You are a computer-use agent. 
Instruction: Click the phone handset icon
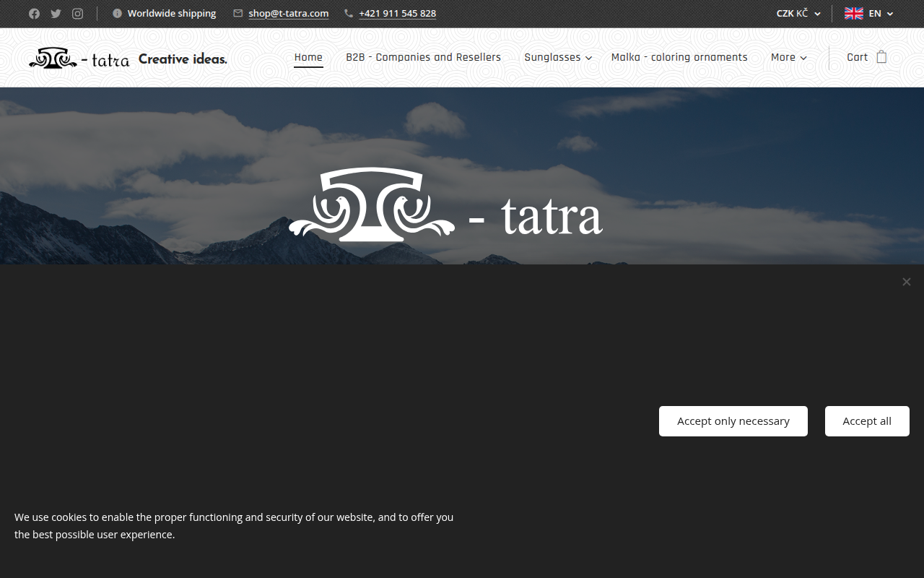coord(349,13)
